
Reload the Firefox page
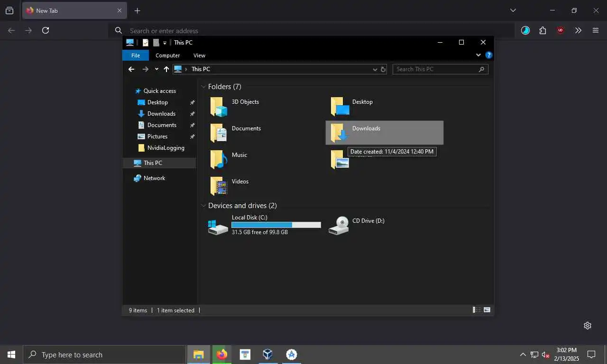[x=46, y=30]
